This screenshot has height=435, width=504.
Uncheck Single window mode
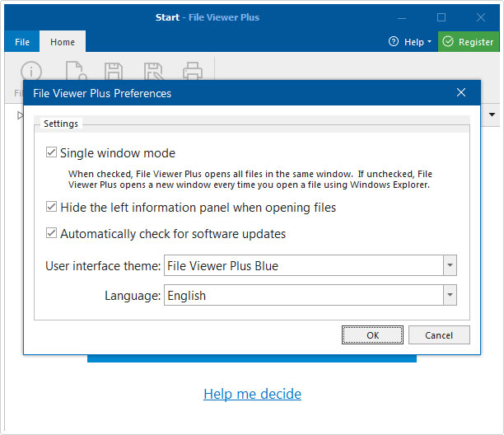point(51,152)
